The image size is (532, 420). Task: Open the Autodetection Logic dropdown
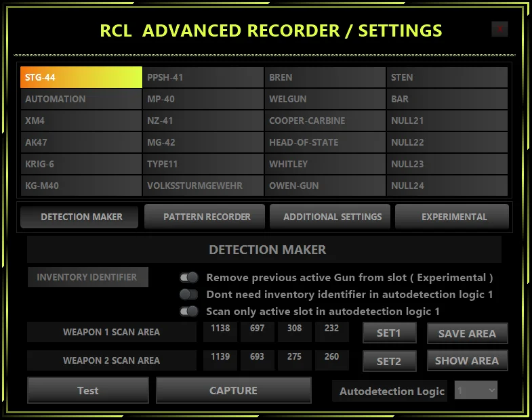(476, 390)
